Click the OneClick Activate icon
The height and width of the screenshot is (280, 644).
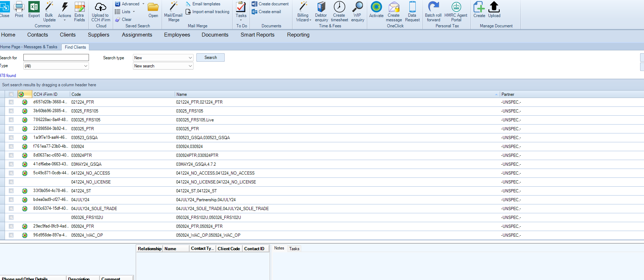click(376, 9)
